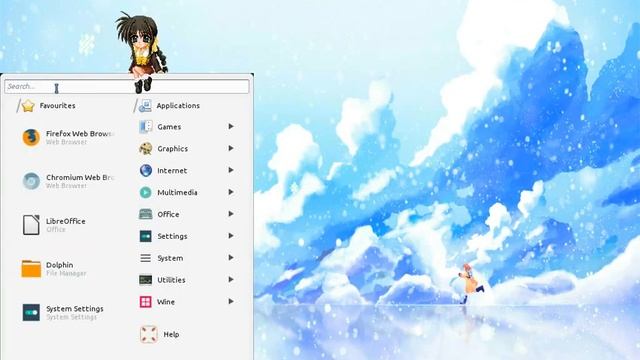640x360 pixels.
Task: Expand the Settings submenu arrow
Action: (231, 236)
